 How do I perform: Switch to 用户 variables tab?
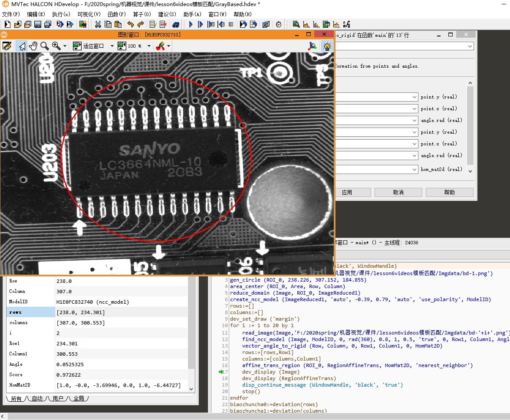[x=58, y=399]
